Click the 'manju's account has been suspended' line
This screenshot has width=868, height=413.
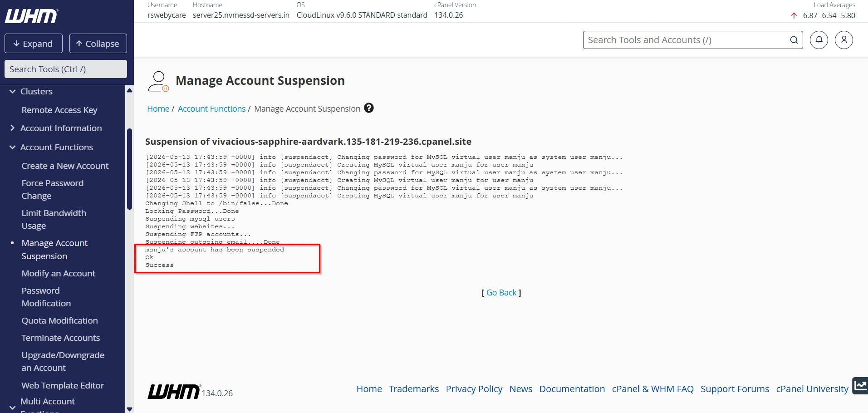(215, 250)
